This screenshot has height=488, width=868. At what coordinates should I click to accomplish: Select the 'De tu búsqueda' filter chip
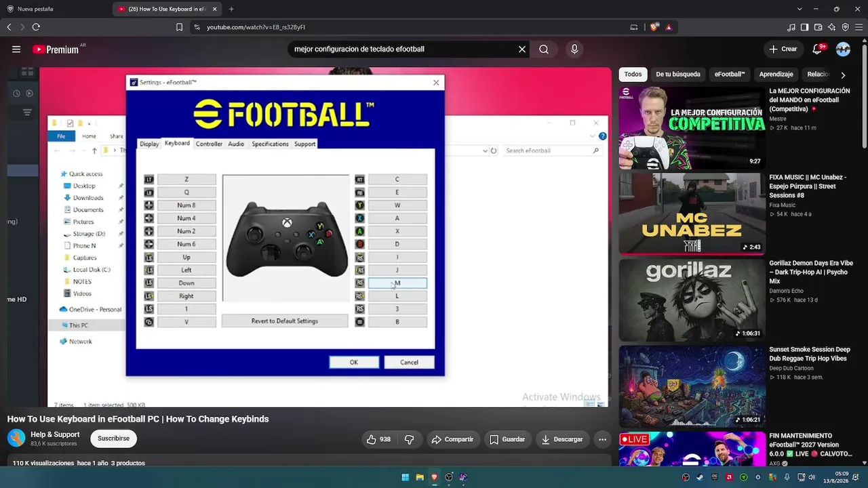tap(678, 75)
